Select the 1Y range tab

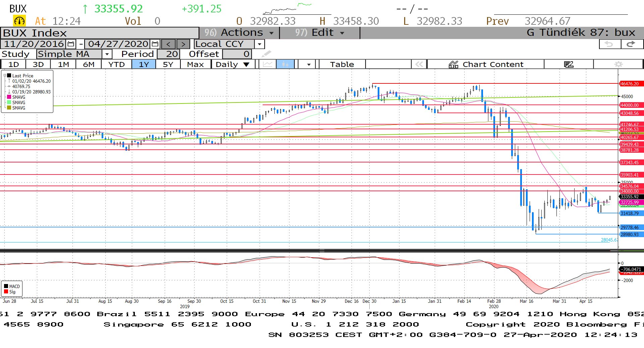[144, 64]
